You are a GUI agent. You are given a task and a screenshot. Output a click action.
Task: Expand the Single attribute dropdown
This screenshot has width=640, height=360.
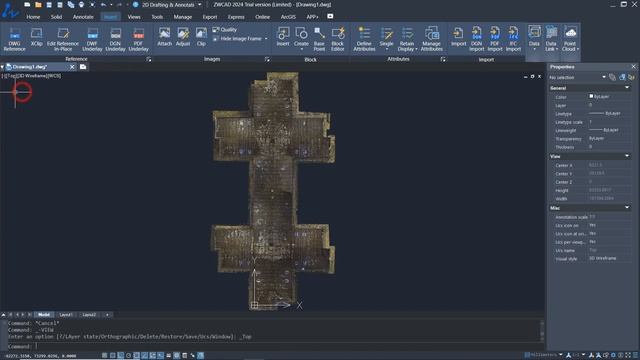coord(387,49)
